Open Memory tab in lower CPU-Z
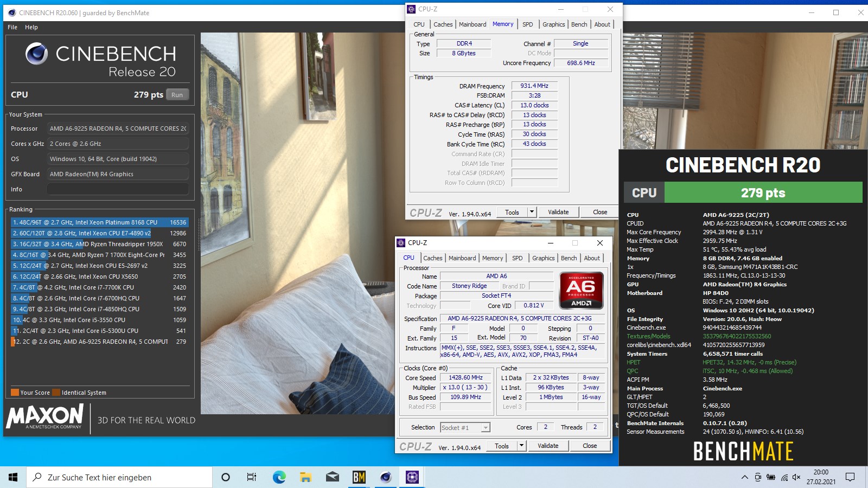This screenshot has height=488, width=868. coord(493,258)
